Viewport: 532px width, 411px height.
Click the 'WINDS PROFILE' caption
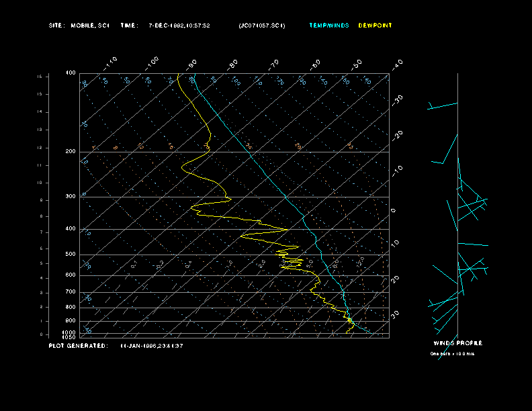click(x=457, y=343)
